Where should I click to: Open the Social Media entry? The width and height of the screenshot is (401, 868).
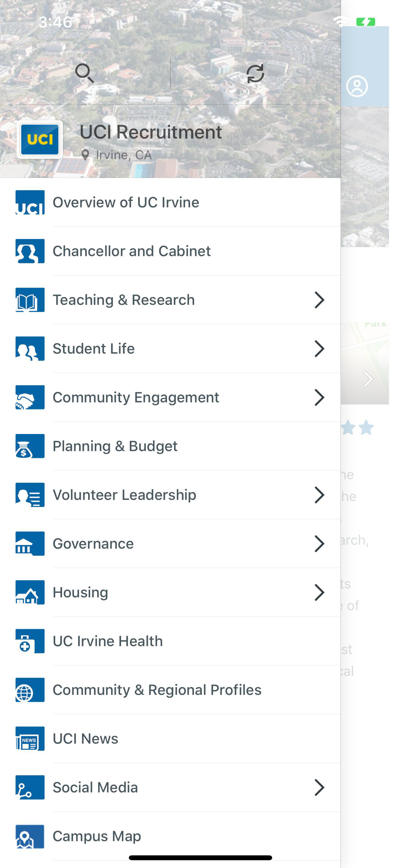pos(170,787)
